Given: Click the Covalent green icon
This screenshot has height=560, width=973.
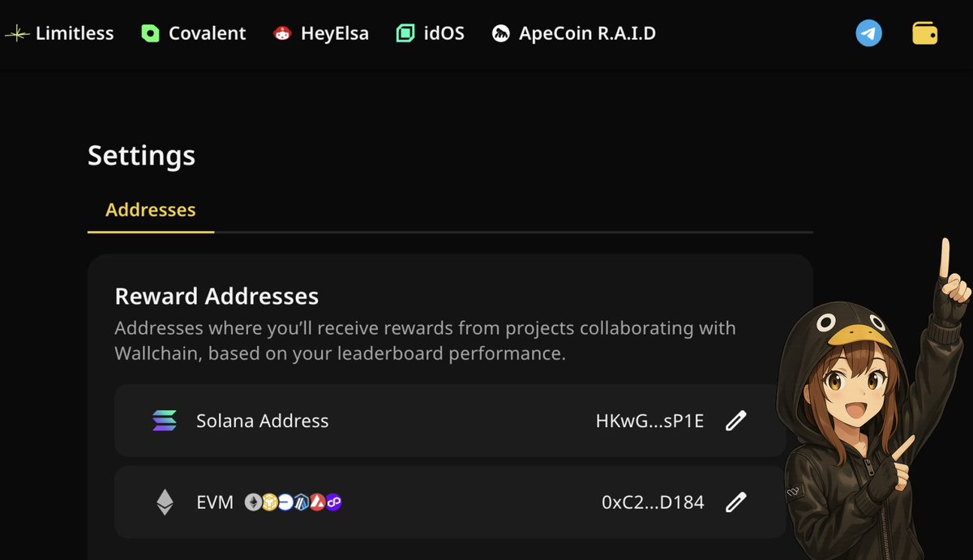Looking at the screenshot, I should point(150,32).
